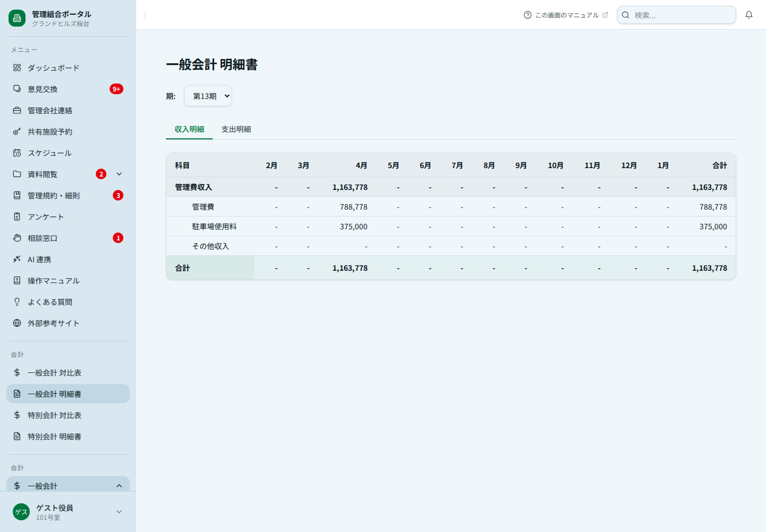Open 外部参考サイト link
This screenshot has height=532, width=766.
pyautogui.click(x=68, y=323)
